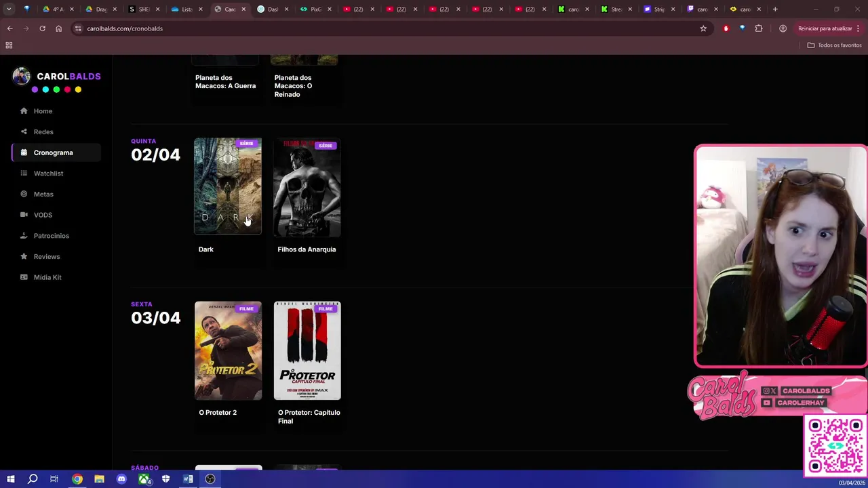Click Reiniciar para atualizar button

coord(825,28)
